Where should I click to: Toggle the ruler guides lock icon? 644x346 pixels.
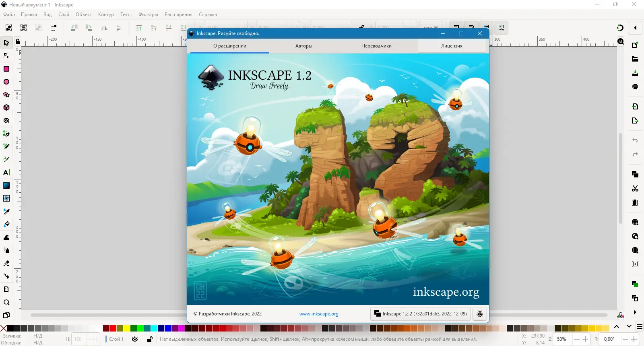(x=18, y=41)
